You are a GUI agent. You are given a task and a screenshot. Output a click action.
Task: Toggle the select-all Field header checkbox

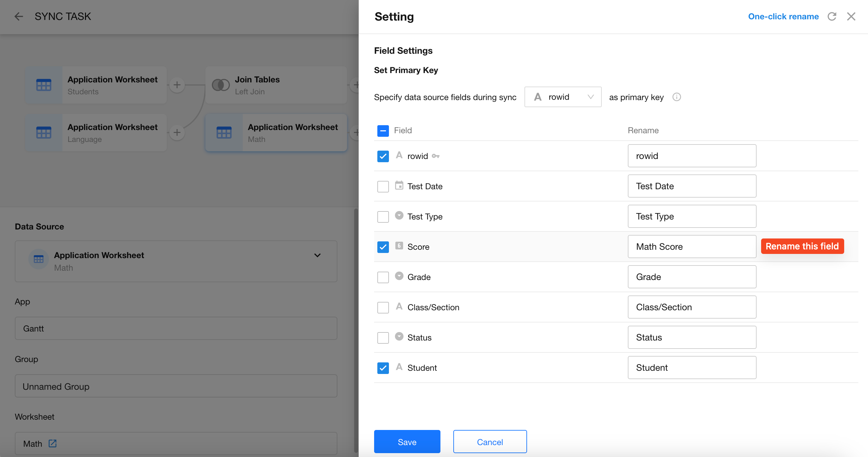(x=383, y=131)
